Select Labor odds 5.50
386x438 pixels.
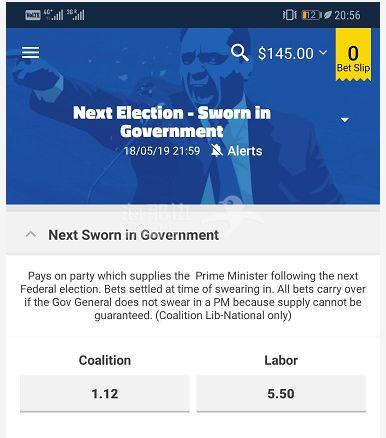point(281,394)
